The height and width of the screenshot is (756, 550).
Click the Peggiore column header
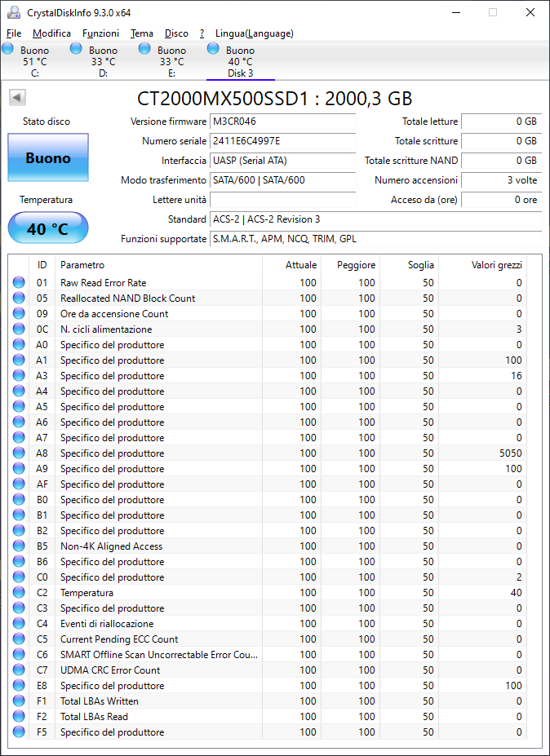point(350,265)
